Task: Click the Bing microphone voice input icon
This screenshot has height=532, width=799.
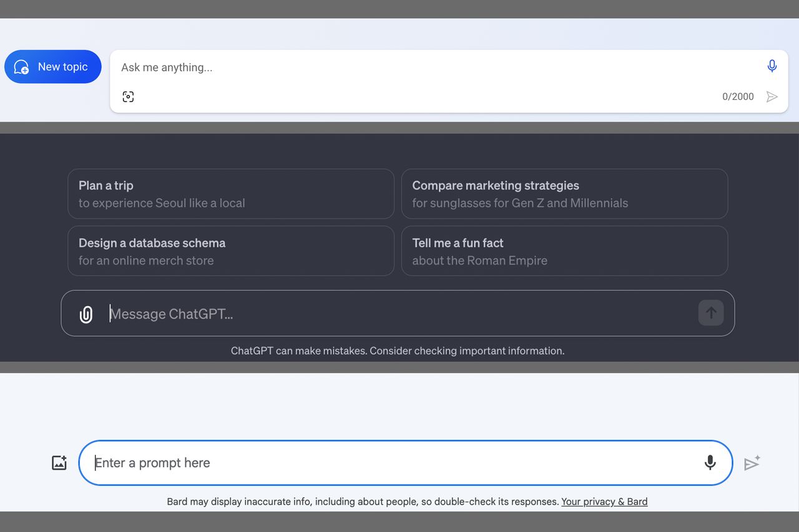Action: coord(772,66)
